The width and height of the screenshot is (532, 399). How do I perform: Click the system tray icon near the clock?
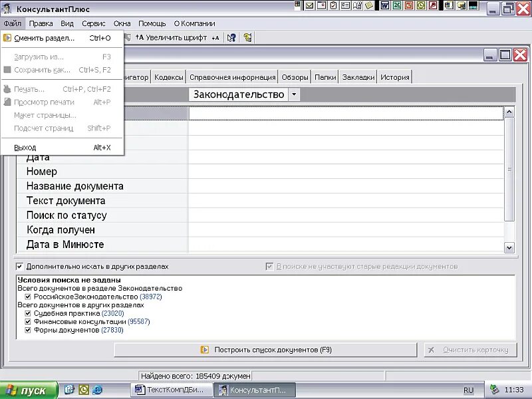click(x=494, y=390)
